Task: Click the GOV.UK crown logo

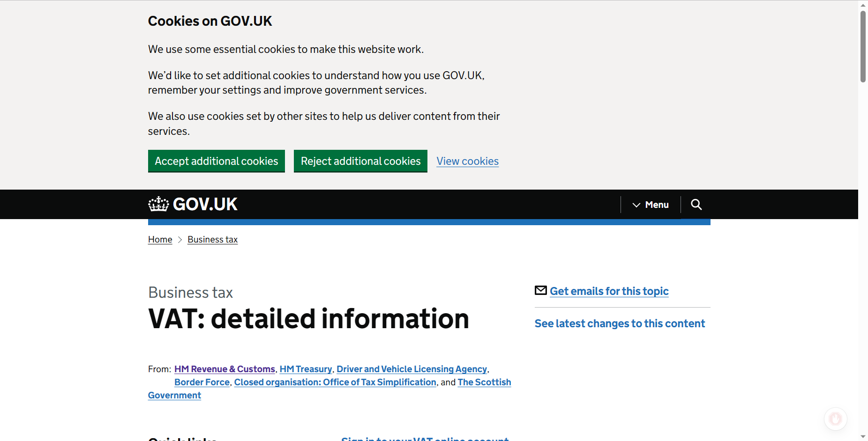Action: point(193,204)
